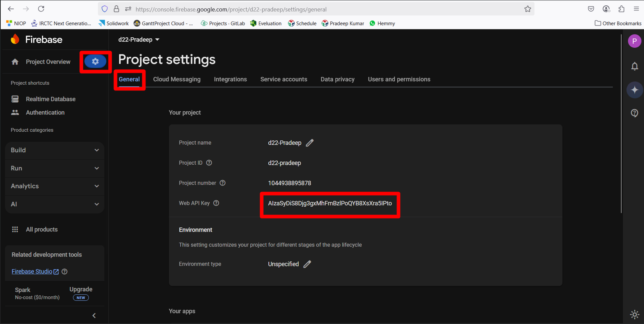644x324 pixels.
Task: Open the tracking protection shield icon
Action: tap(105, 9)
